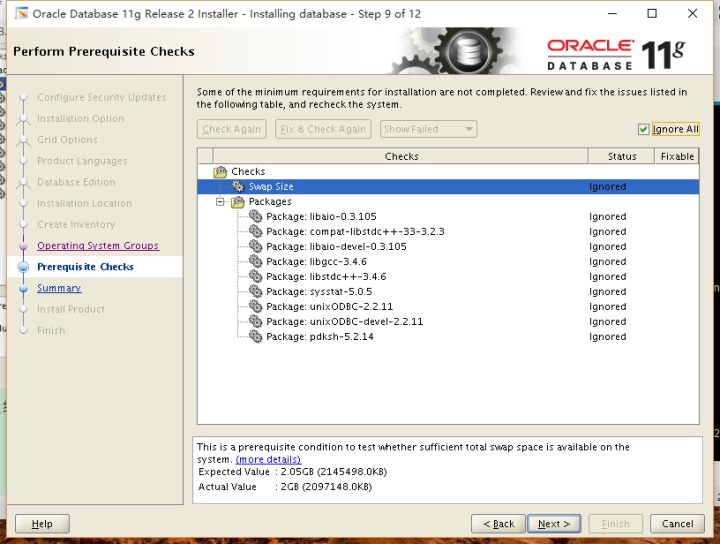This screenshot has height=544, width=720.
Task: Select Package: libstdc++-3.4.6 row
Action: point(448,276)
